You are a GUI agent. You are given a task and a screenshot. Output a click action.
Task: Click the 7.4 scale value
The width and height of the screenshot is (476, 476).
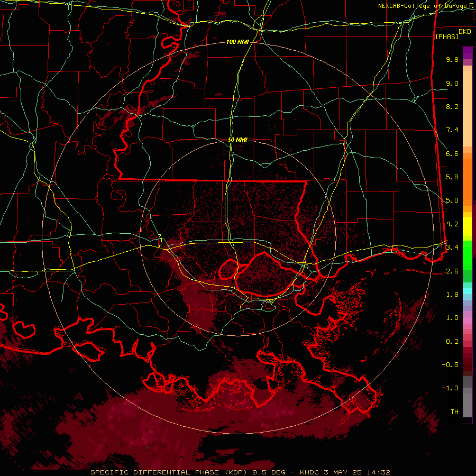pyautogui.click(x=452, y=130)
